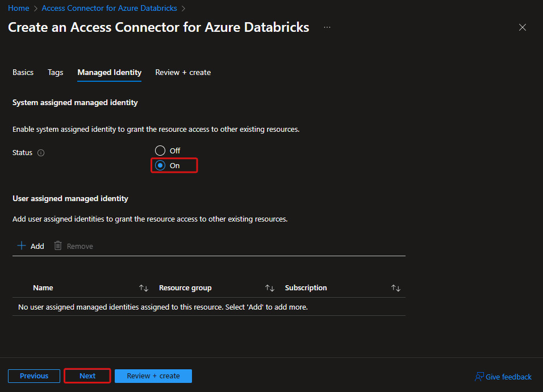Click the breadcrumb chevron after Home
This screenshot has height=392, width=543.
point(35,9)
